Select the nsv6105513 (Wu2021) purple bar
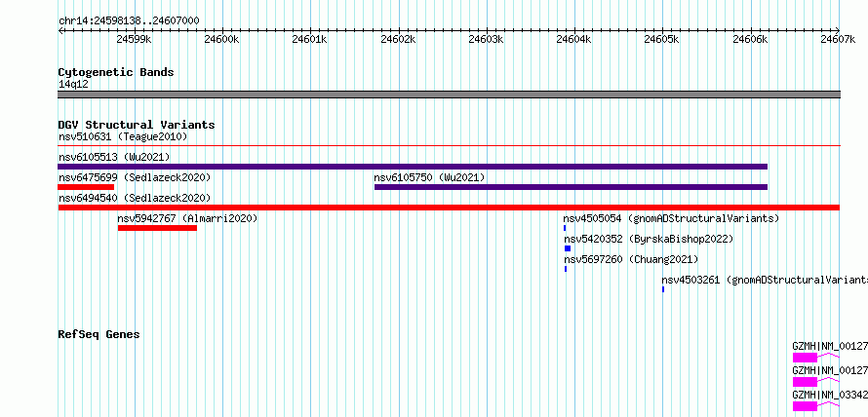 pyautogui.click(x=413, y=167)
